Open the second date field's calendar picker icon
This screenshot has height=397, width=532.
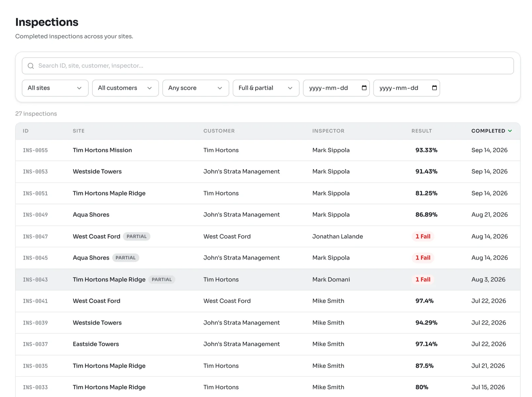[x=434, y=88]
